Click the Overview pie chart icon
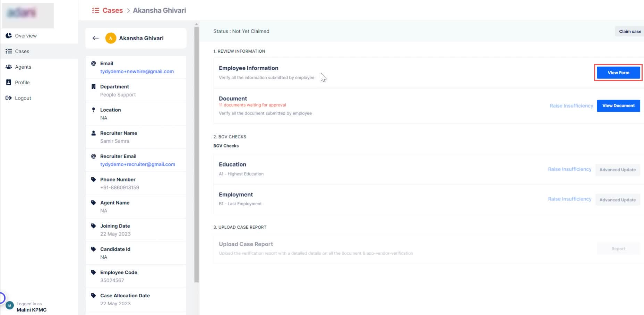This screenshot has width=644, height=315. click(x=9, y=35)
